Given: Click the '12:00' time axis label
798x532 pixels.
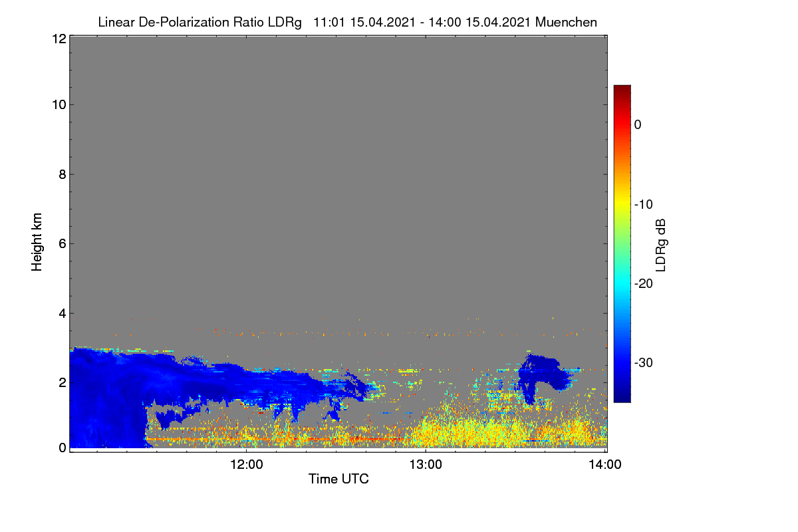Looking at the screenshot, I should pos(246,465).
